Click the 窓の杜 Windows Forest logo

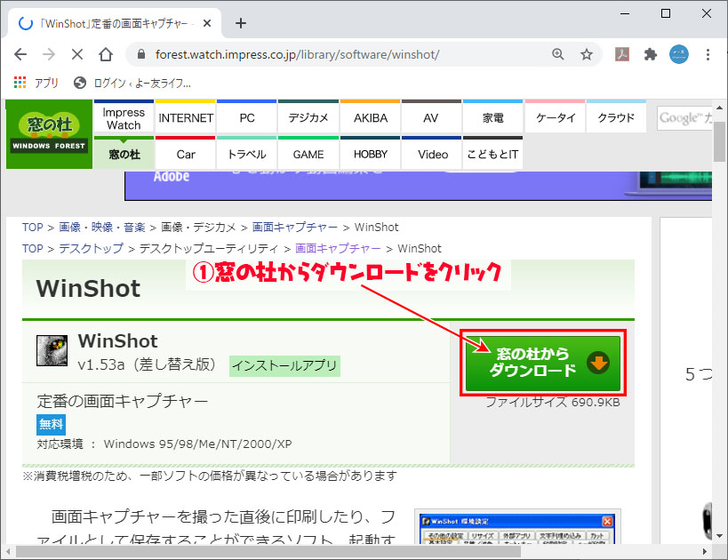[49, 133]
